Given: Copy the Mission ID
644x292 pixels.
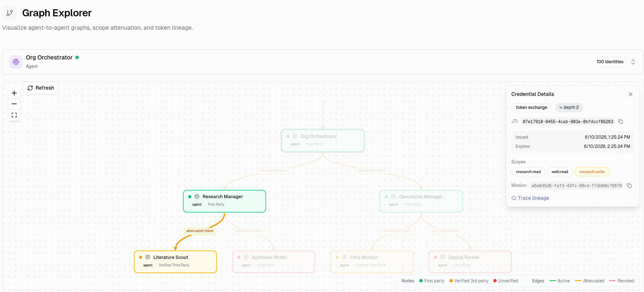Looking at the screenshot, I should pyautogui.click(x=629, y=186).
